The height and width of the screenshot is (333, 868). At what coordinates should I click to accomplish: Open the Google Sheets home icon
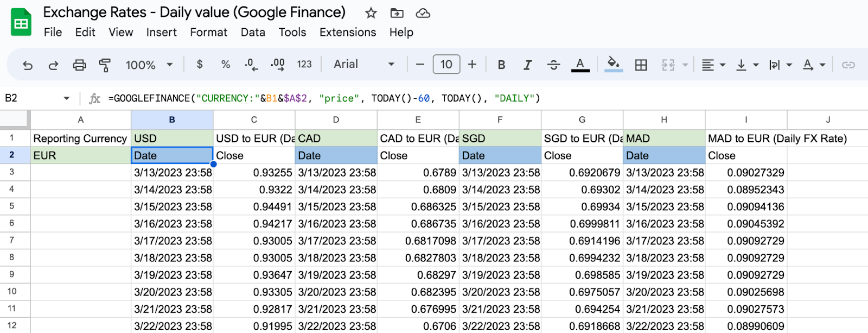click(x=21, y=22)
